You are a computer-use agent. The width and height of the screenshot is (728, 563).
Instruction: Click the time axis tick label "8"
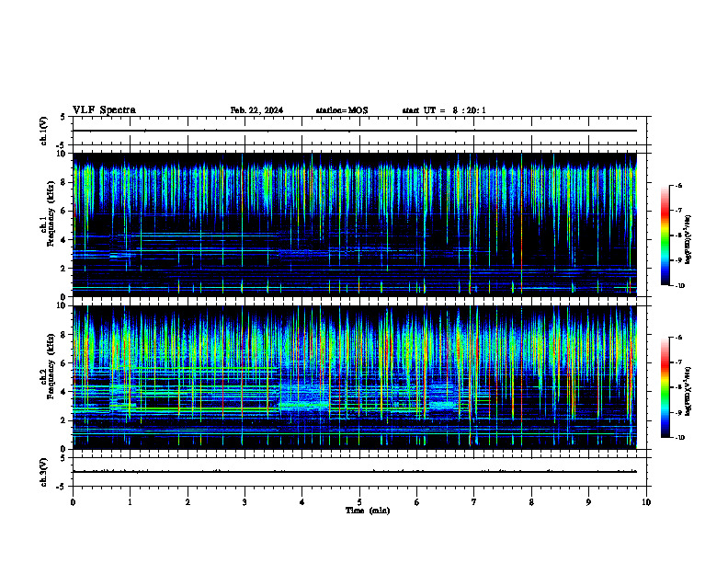point(531,502)
